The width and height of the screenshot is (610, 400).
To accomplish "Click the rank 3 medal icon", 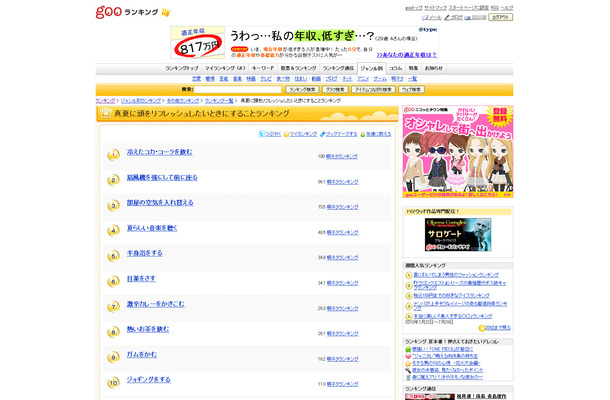I will point(113,205).
